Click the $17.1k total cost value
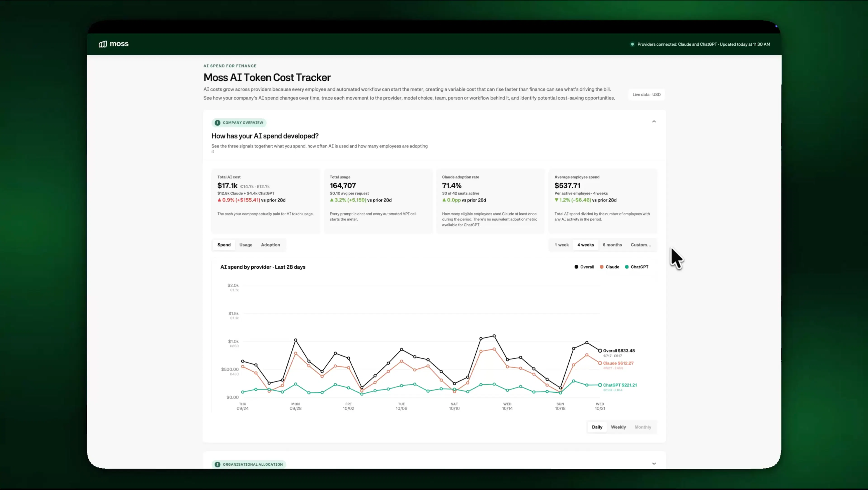Image resolution: width=868 pixels, height=490 pixels. pos(227,185)
